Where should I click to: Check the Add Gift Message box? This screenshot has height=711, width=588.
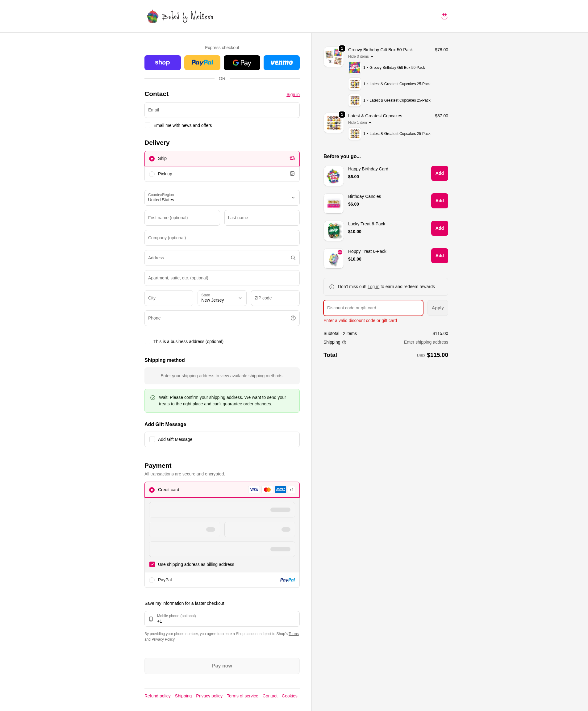(x=152, y=439)
